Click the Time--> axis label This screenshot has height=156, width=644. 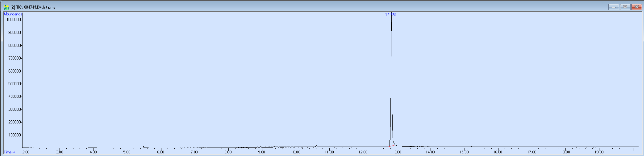(x=10, y=152)
